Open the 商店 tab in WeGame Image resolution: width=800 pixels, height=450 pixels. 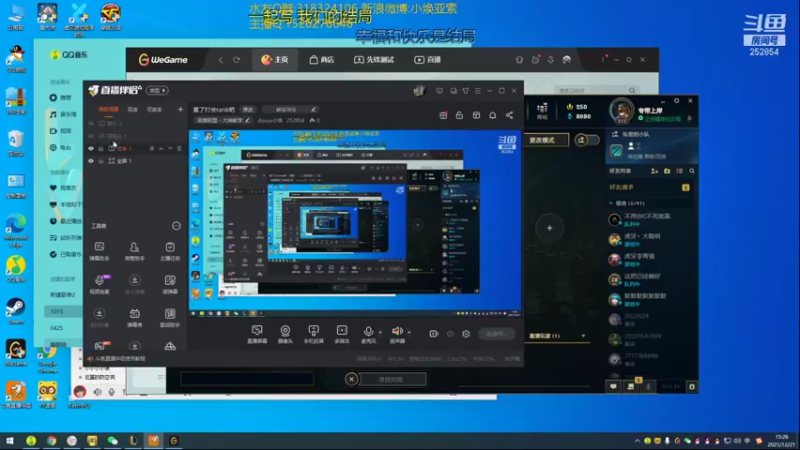[x=321, y=60]
